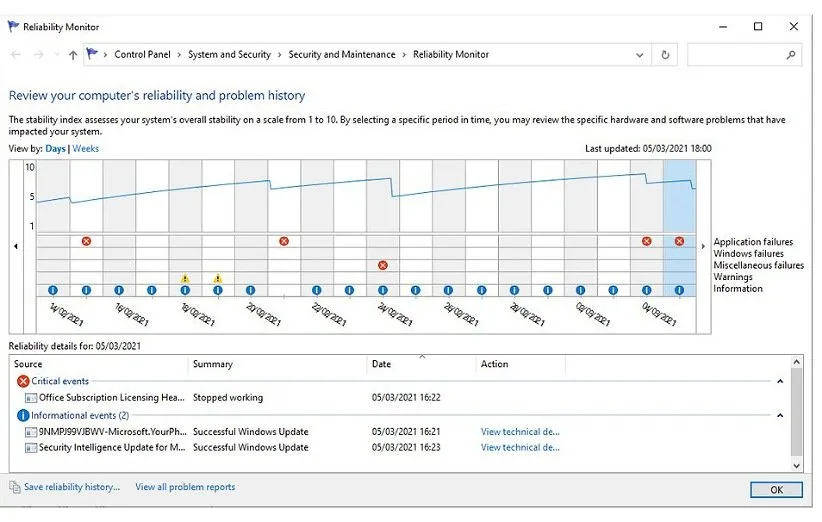Image resolution: width=822 pixels, height=522 pixels.
Task: Refresh the Reliability Monitor address bar
Action: [665, 55]
